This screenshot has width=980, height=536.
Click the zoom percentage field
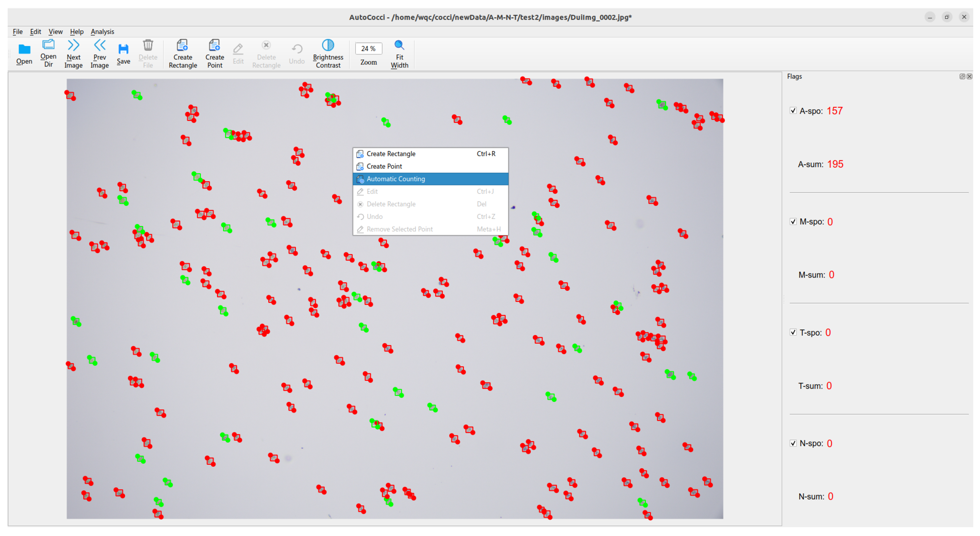point(368,49)
